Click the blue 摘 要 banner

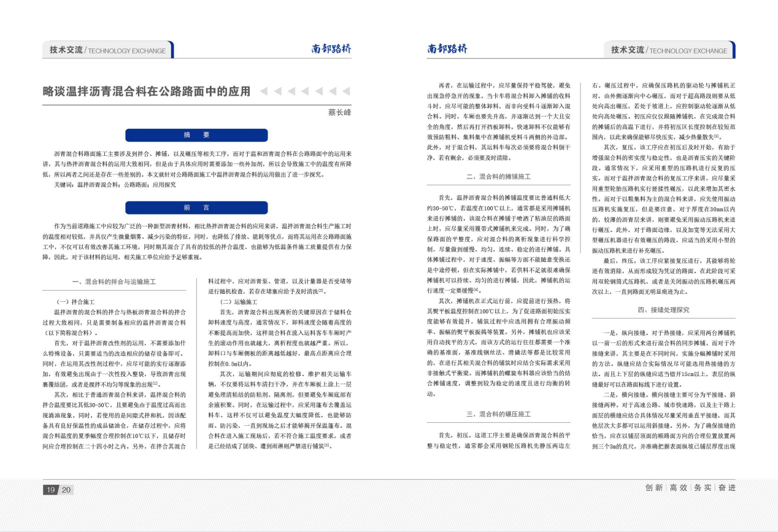(196, 135)
